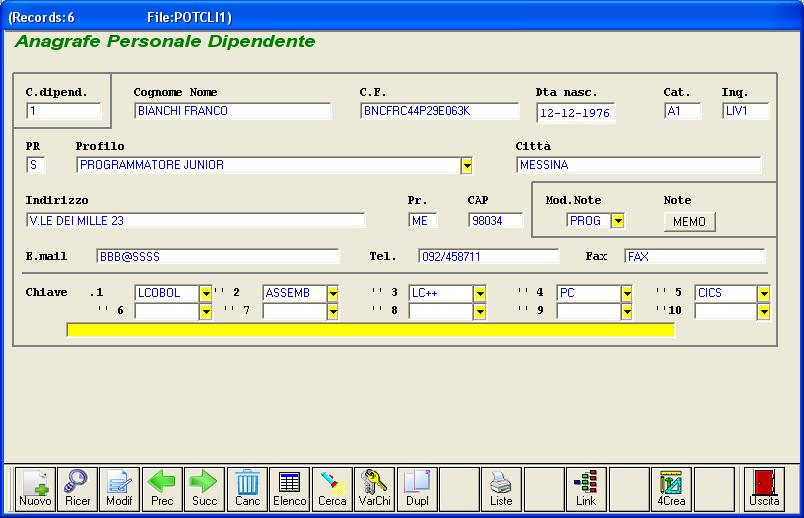
Task: Click the 4Crea ruler and pencil icon
Action: [671, 489]
